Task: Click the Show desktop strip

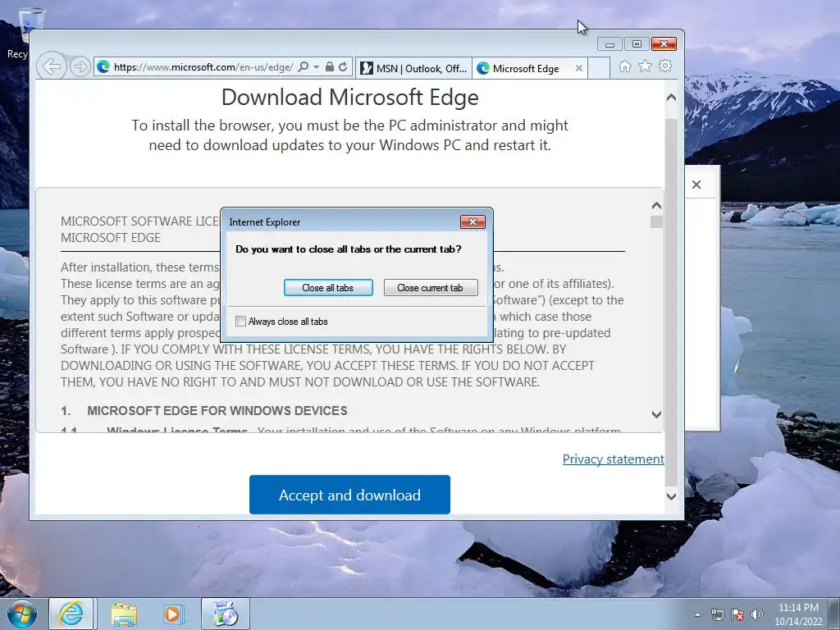Action: tap(834, 614)
